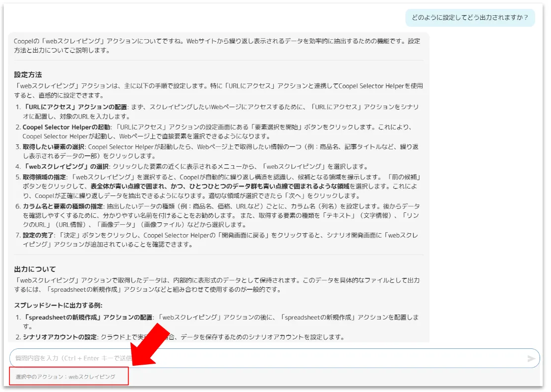Click step 4 '「webスクレイピング」の選択'

point(65,166)
